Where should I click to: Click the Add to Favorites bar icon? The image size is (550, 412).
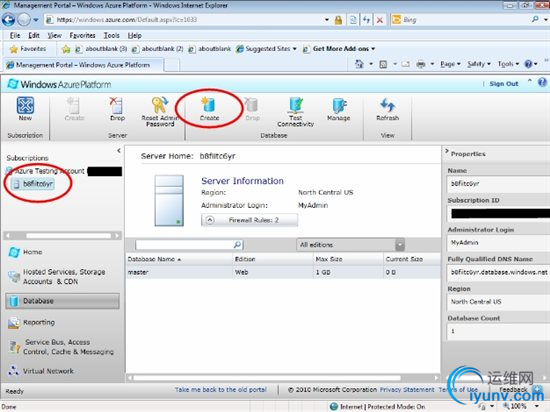point(66,49)
